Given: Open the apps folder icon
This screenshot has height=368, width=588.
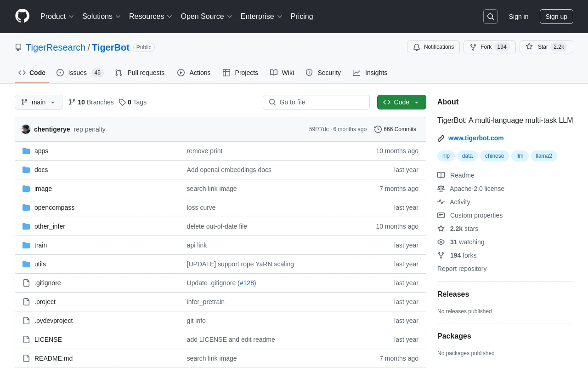Looking at the screenshot, I should click(26, 151).
